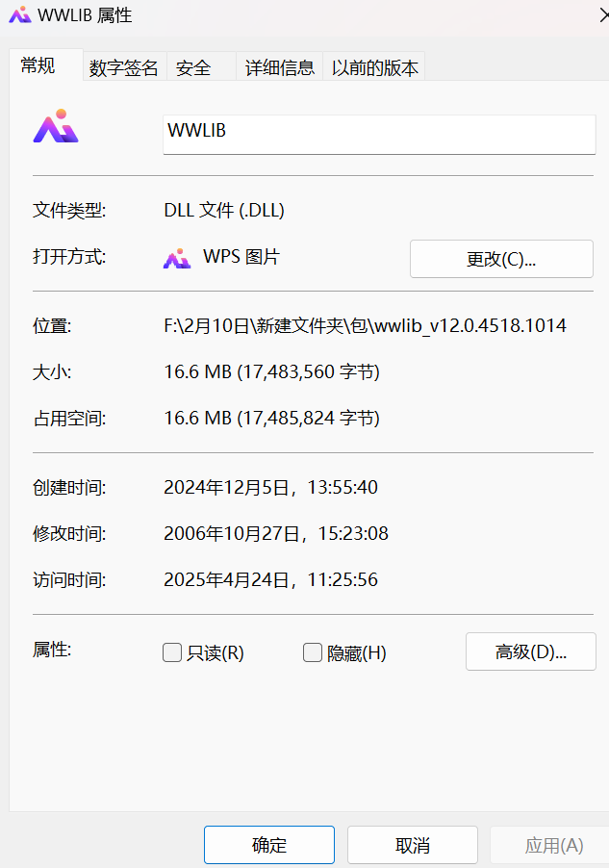Click the WWLIB file name field
The image size is (609, 868).
[x=379, y=135]
